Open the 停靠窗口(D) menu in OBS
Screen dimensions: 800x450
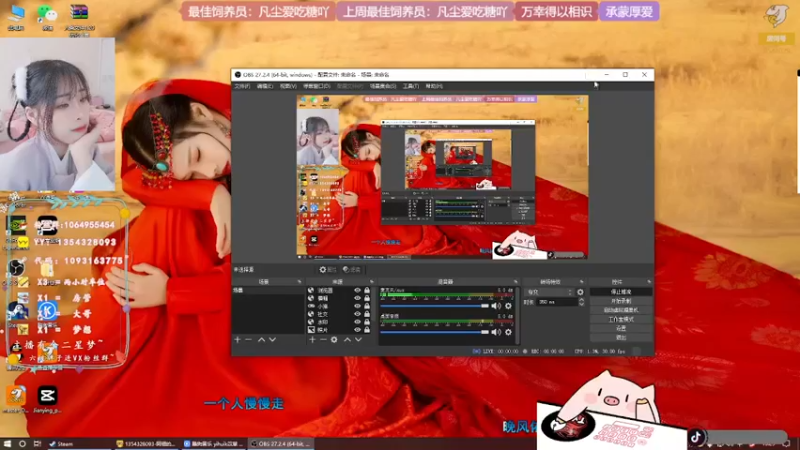click(317, 86)
